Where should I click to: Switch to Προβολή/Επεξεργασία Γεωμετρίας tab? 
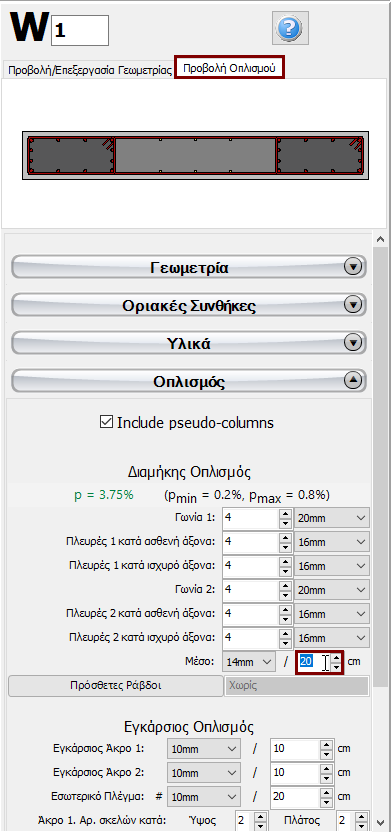tap(90, 70)
